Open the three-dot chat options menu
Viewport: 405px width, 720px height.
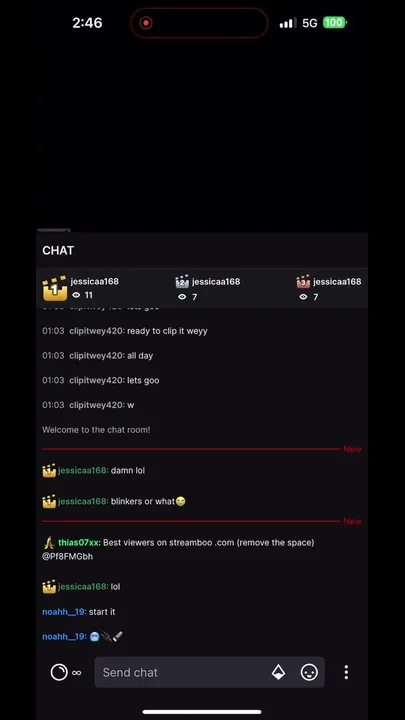click(346, 672)
